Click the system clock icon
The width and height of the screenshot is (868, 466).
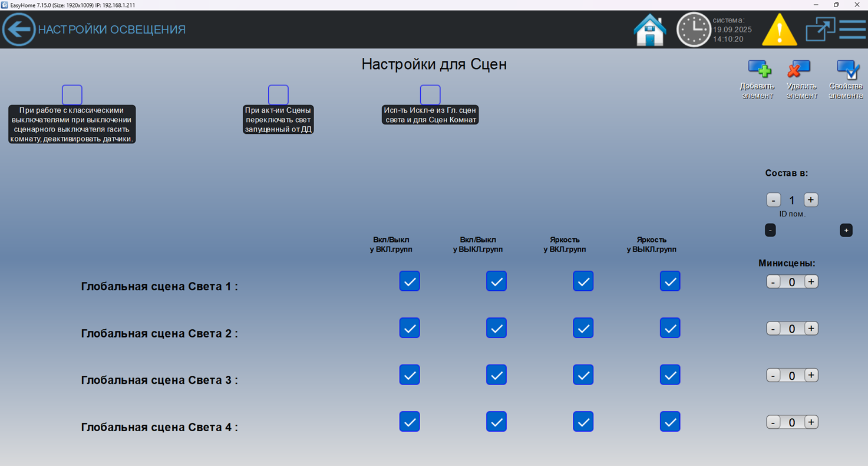693,29
